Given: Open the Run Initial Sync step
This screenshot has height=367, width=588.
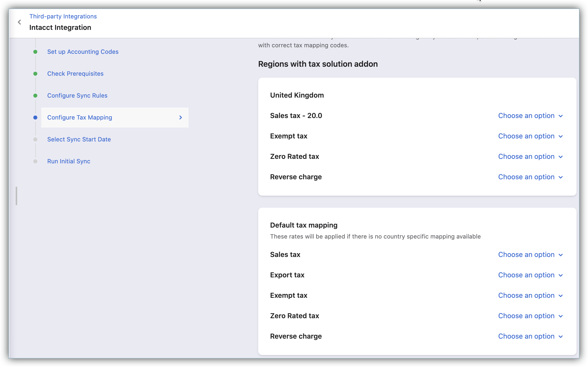Looking at the screenshot, I should (x=69, y=161).
